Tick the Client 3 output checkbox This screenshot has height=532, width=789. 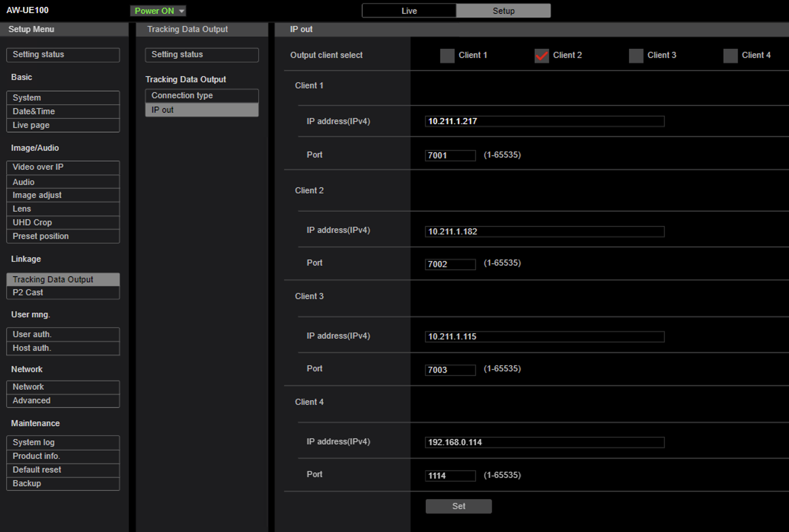tap(636, 56)
